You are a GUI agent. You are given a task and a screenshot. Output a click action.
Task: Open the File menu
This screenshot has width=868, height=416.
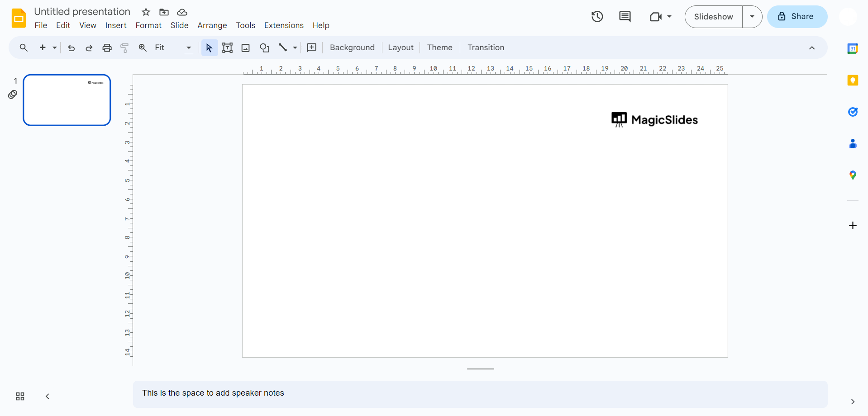point(41,25)
